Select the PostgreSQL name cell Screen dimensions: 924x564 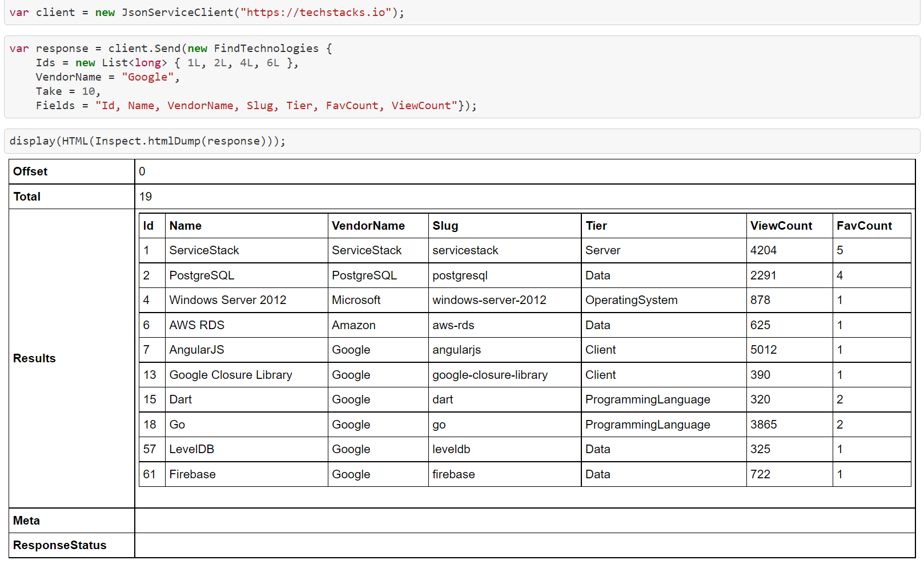pos(247,275)
